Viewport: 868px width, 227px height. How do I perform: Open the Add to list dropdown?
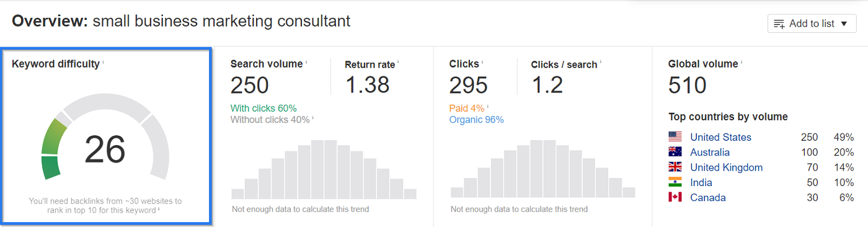(812, 24)
